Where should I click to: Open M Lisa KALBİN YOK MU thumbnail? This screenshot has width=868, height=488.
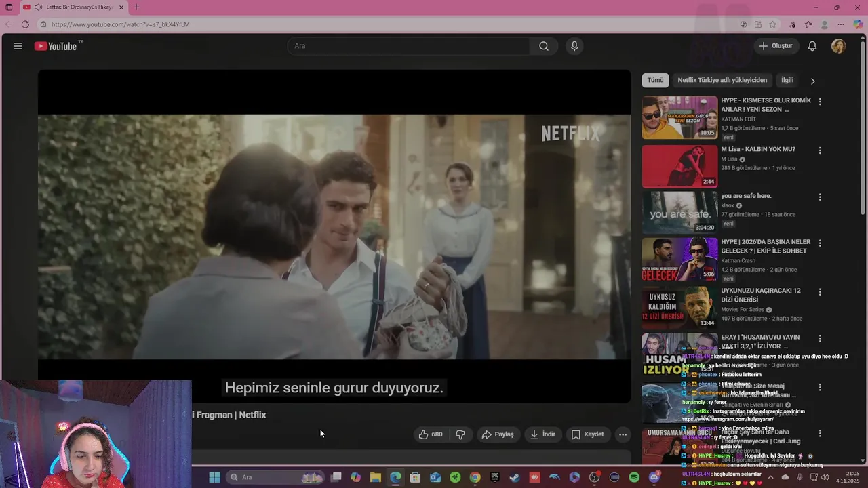tap(679, 166)
